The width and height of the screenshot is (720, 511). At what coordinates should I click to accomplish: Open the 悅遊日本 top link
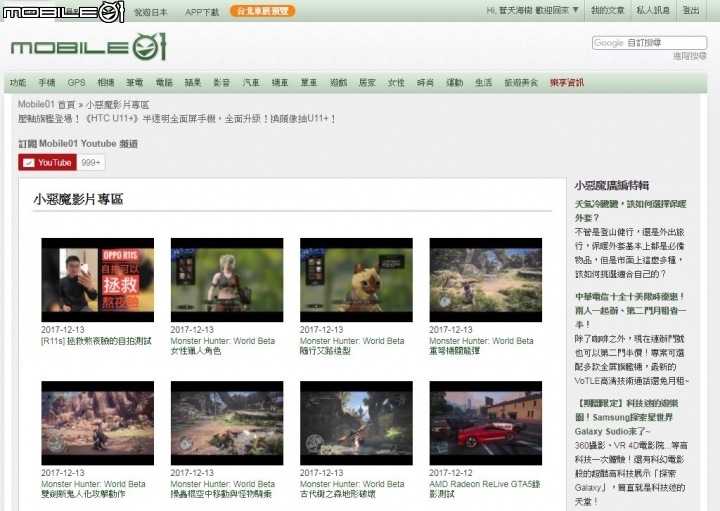150,12
